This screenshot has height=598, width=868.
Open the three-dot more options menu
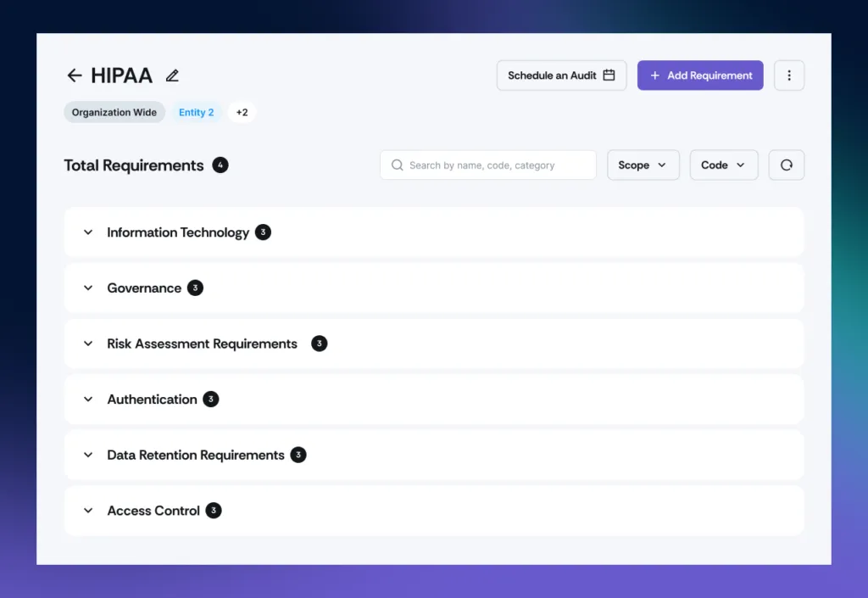789,75
